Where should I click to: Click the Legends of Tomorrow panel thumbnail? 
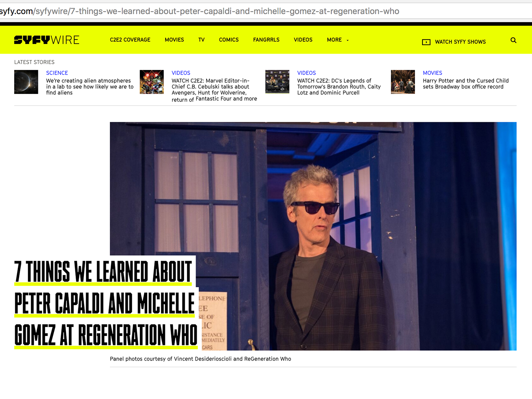(x=277, y=82)
